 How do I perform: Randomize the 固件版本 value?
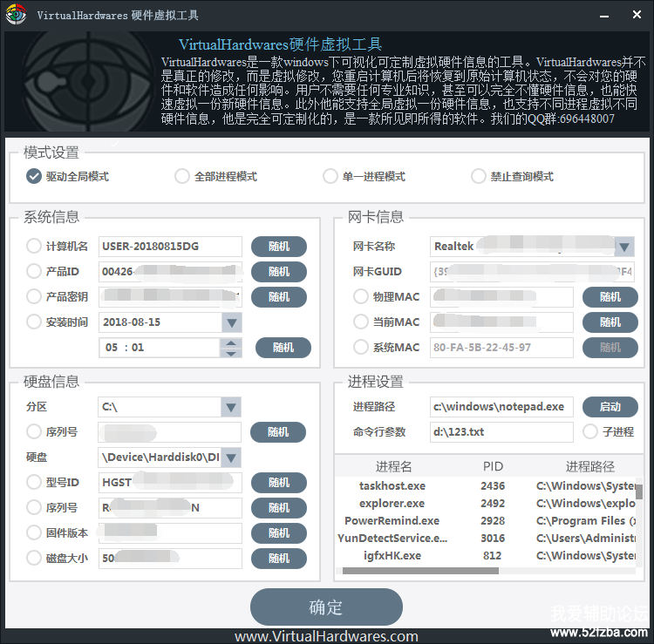[279, 533]
